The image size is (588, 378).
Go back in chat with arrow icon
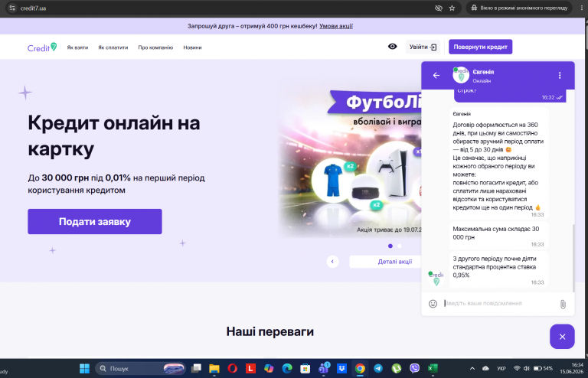pyautogui.click(x=436, y=75)
